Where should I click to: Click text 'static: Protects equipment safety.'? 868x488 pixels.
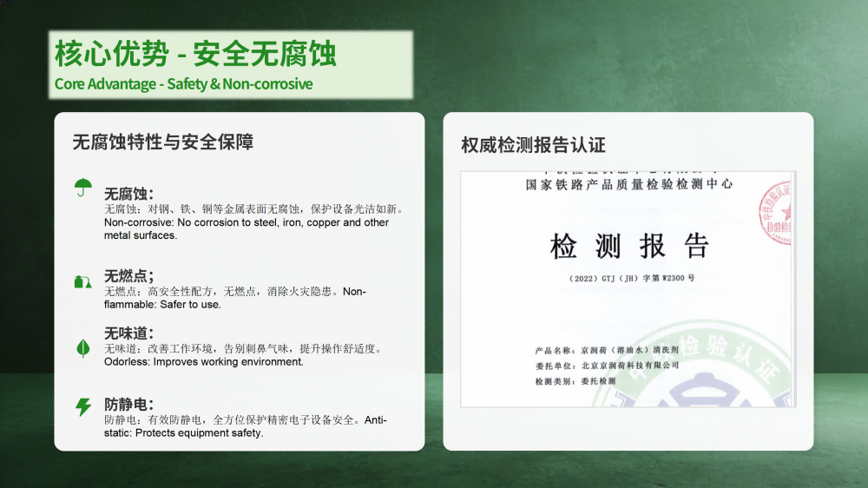click(x=184, y=433)
